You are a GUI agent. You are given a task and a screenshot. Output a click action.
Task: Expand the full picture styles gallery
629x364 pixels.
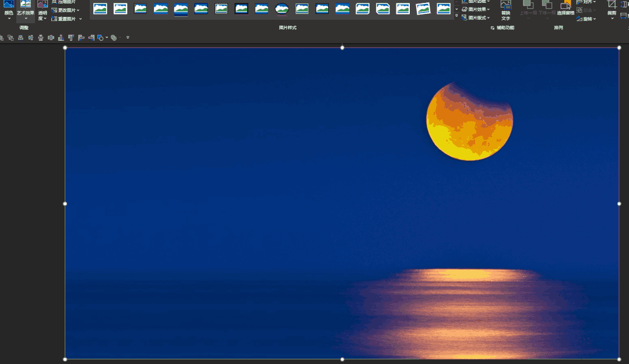(456, 16)
